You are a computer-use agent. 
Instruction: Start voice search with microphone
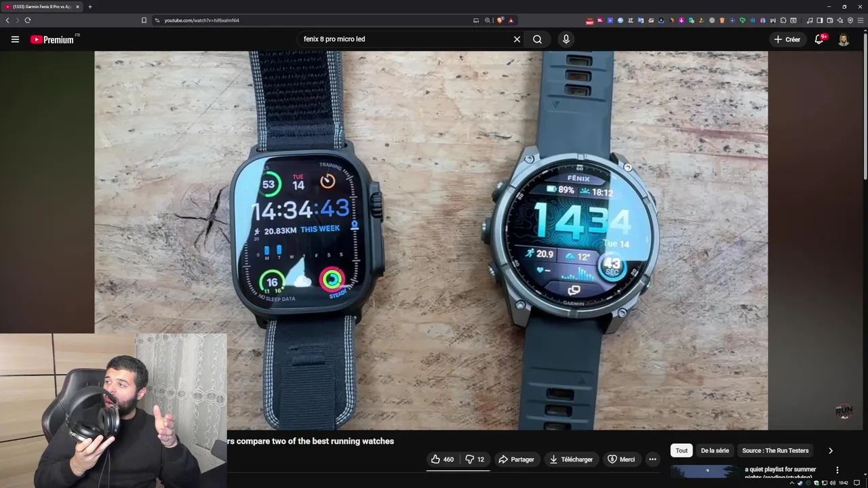point(566,39)
